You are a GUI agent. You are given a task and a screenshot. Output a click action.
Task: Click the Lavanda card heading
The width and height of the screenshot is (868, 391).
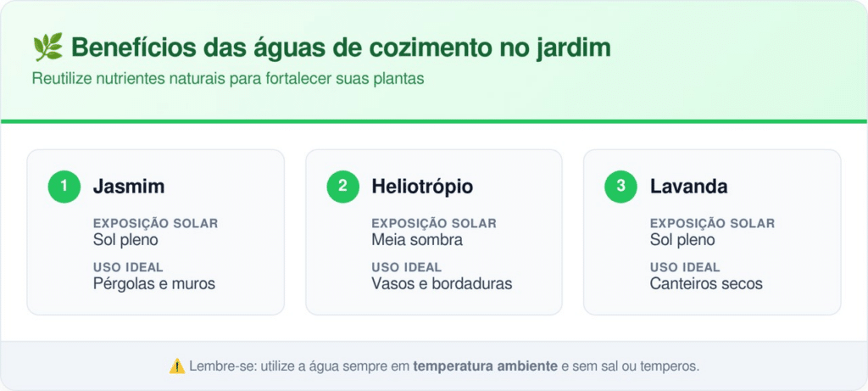(688, 187)
